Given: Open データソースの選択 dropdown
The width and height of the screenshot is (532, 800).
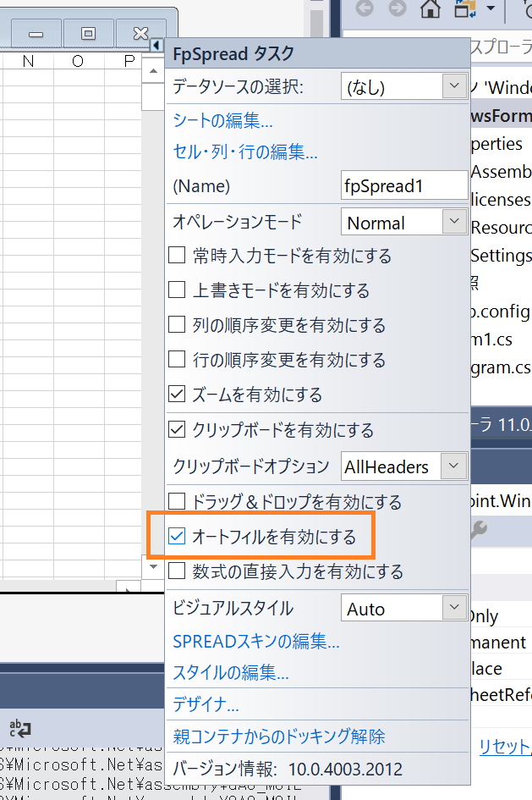Looking at the screenshot, I should point(454,86).
